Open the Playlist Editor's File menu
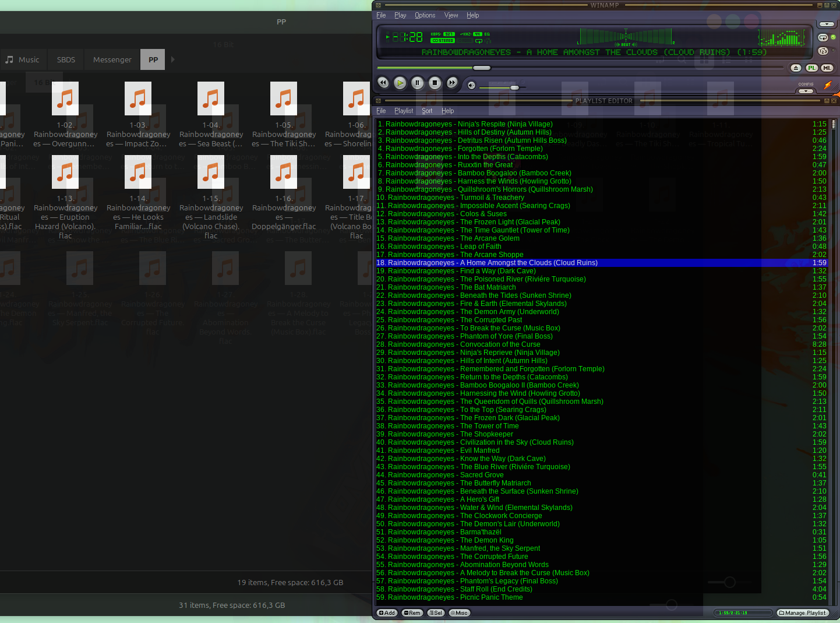The width and height of the screenshot is (840, 623). point(381,111)
